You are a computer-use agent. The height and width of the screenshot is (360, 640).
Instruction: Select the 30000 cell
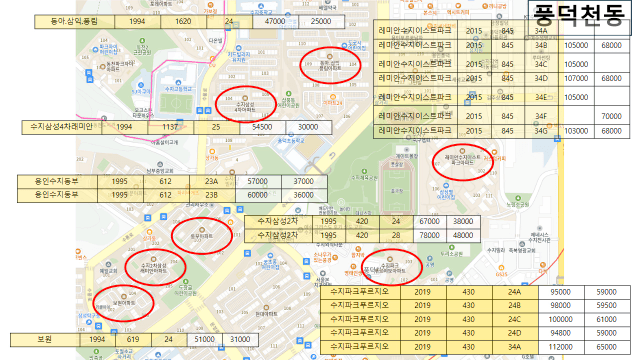tap(308, 127)
